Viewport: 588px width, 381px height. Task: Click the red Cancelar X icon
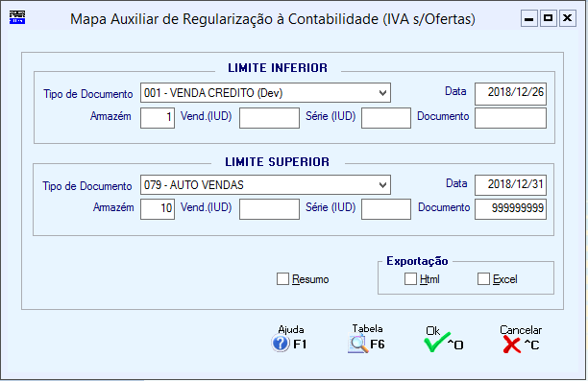(512, 345)
